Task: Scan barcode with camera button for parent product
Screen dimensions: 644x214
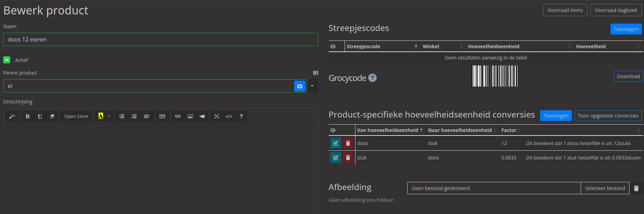Action: pos(299,86)
